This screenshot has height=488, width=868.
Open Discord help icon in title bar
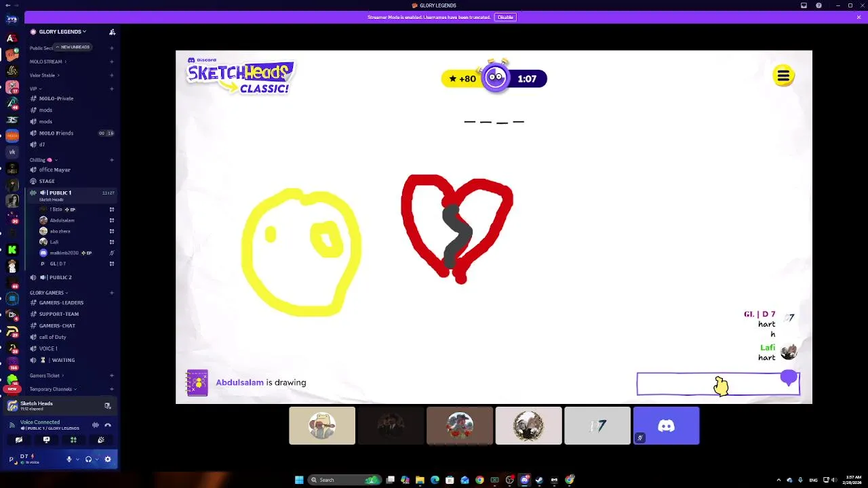[x=818, y=5]
